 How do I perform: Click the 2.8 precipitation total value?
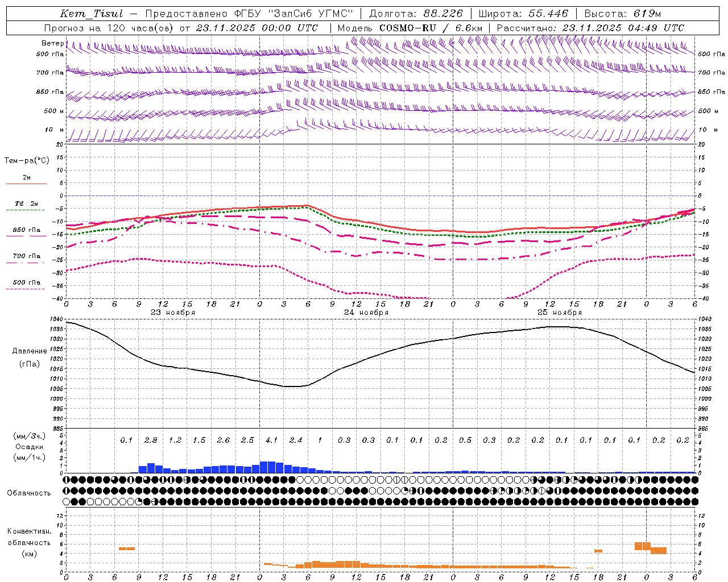tap(151, 440)
